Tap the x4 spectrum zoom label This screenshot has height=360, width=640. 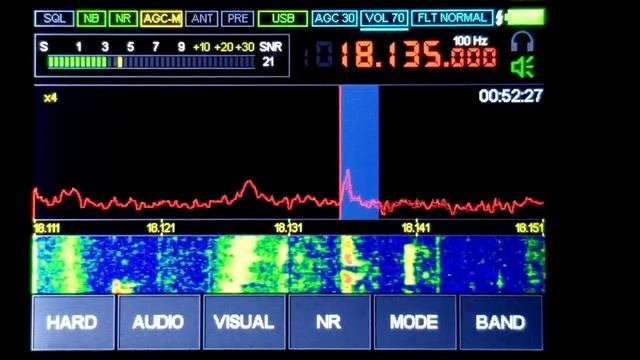[x=50, y=98]
